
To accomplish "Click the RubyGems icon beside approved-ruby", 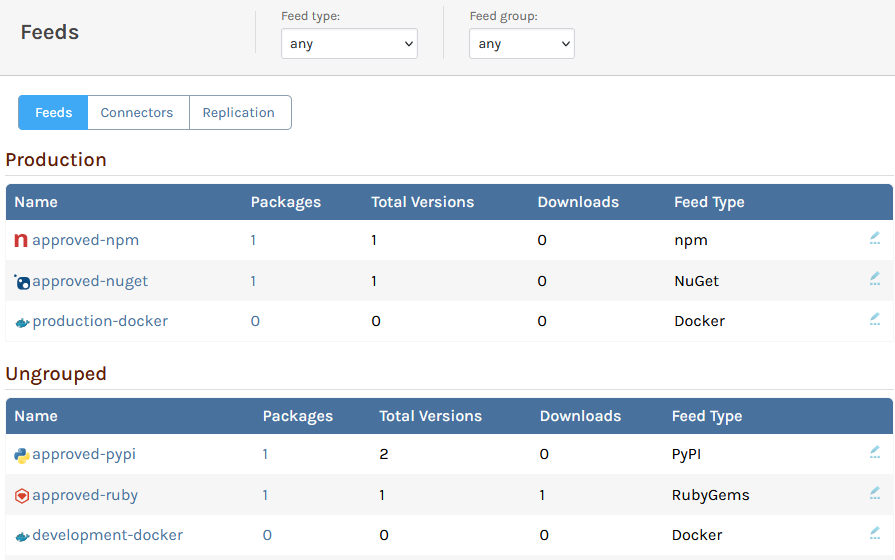I will pos(21,496).
